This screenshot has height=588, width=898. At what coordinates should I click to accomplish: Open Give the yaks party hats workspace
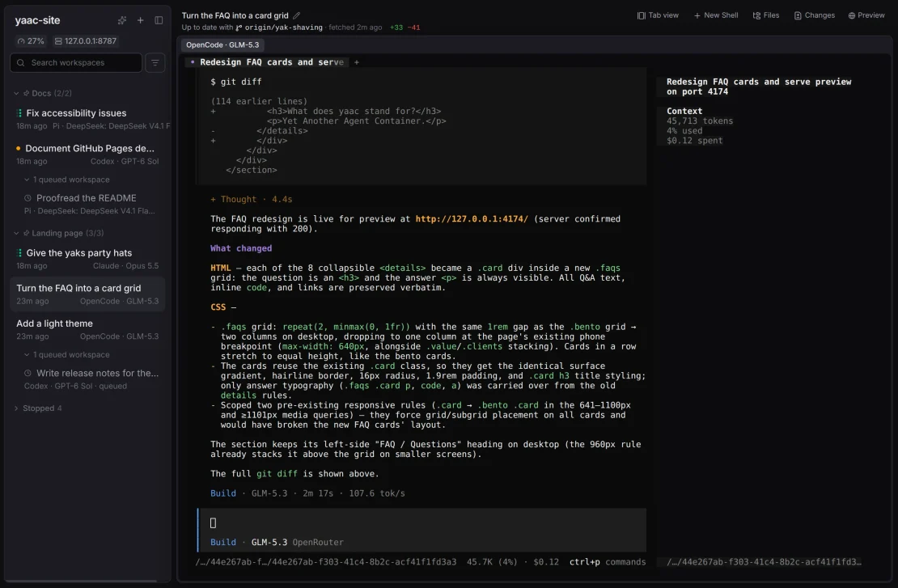(x=87, y=259)
